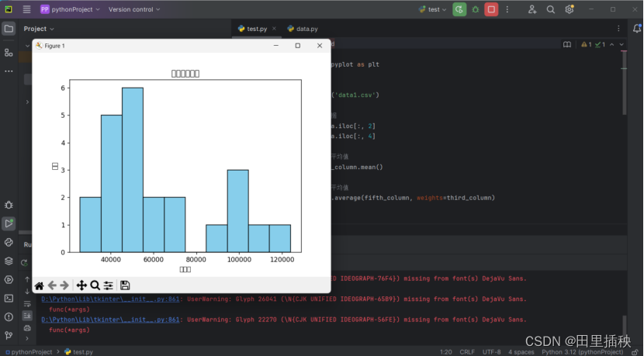Image resolution: width=644 pixels, height=356 pixels.
Task: Open the notifications bell
Action: click(637, 29)
